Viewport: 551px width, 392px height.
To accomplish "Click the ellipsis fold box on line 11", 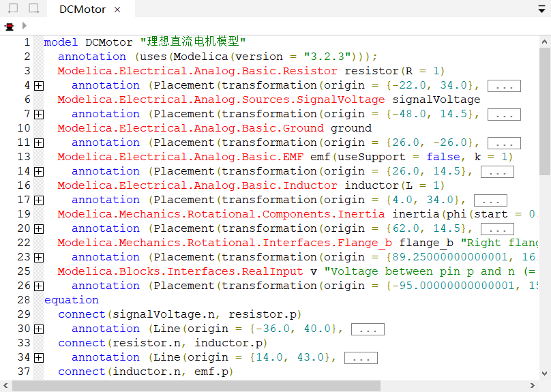I will click(x=504, y=143).
